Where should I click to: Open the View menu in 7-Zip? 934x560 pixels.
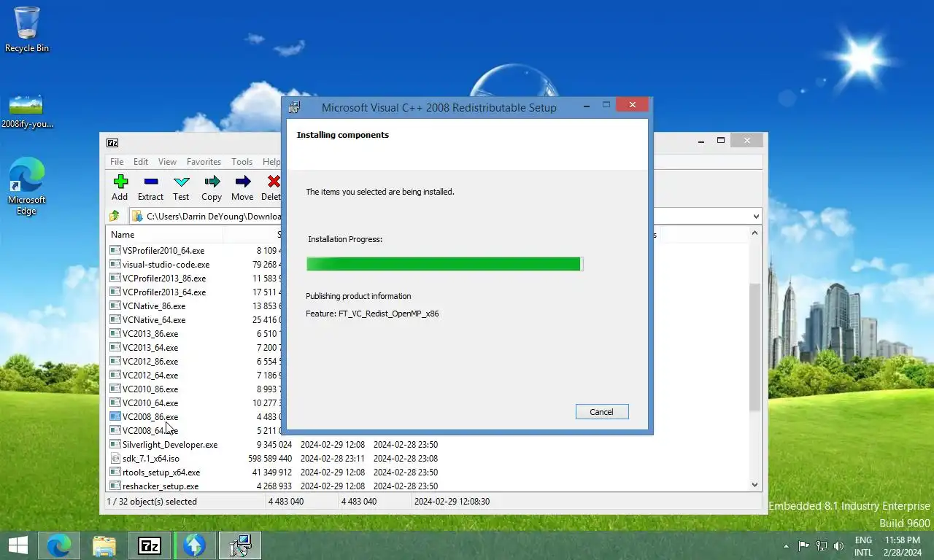[167, 162]
